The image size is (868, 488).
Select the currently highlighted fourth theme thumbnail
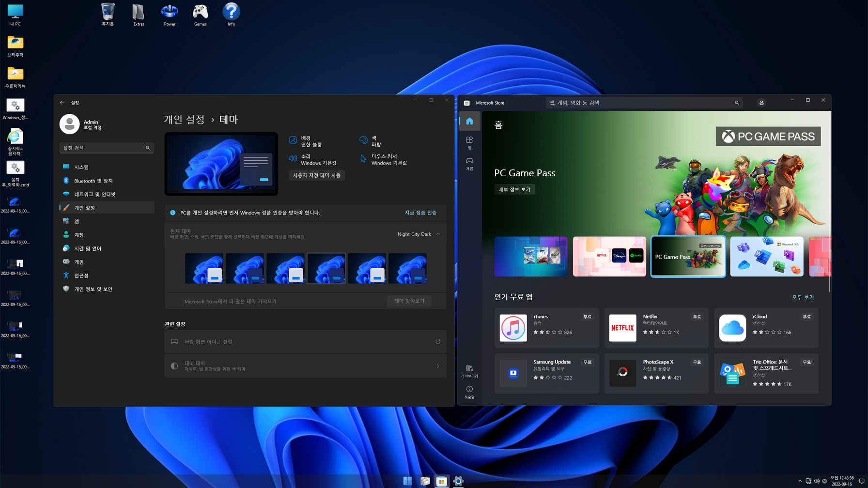tap(326, 268)
